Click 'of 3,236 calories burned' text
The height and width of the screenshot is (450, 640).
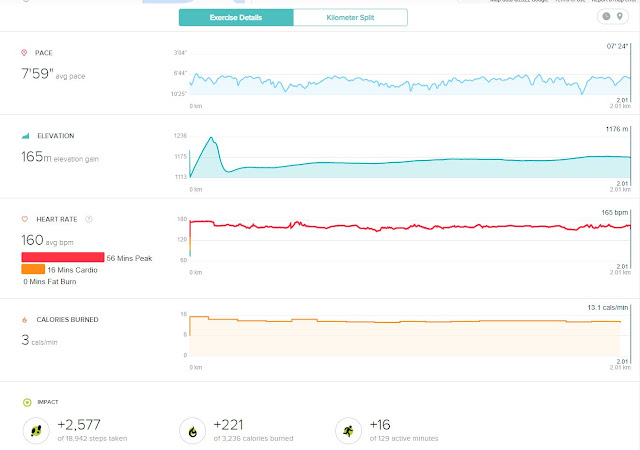(253, 439)
